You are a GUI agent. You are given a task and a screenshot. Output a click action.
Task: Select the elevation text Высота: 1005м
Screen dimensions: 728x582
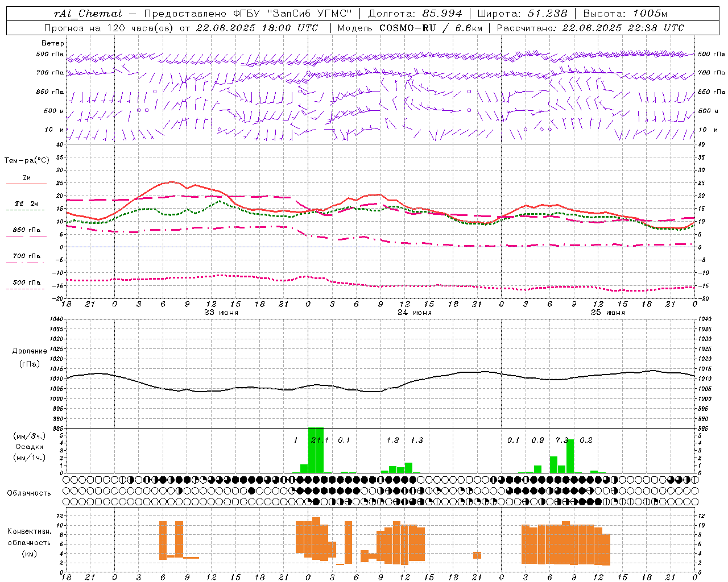pyautogui.click(x=625, y=14)
